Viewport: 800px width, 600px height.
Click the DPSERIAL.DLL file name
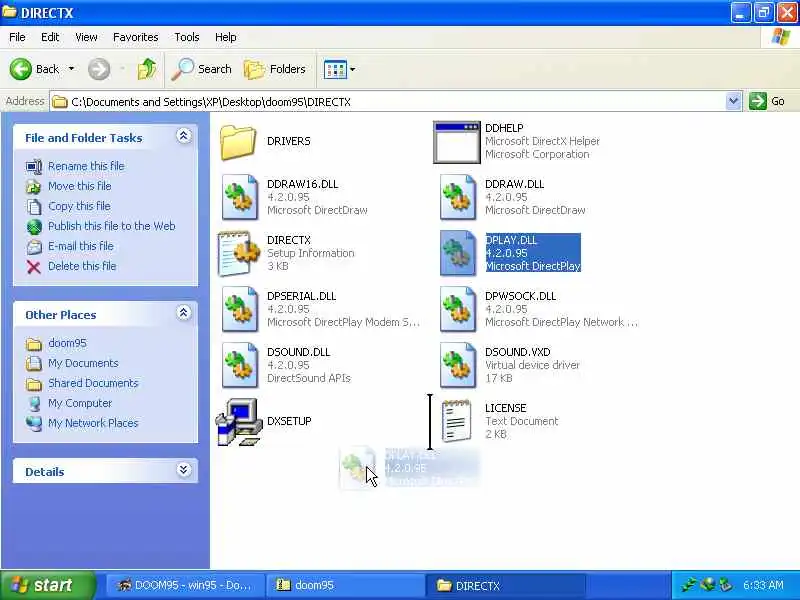[x=301, y=296]
